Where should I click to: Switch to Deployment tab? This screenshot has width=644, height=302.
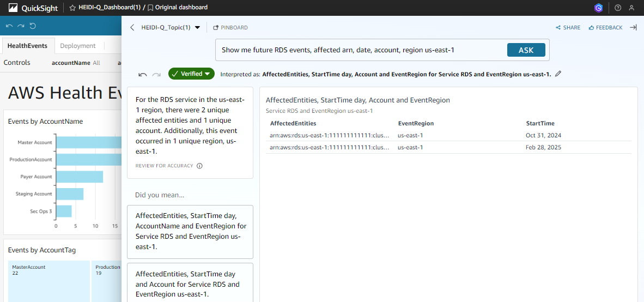77,46
